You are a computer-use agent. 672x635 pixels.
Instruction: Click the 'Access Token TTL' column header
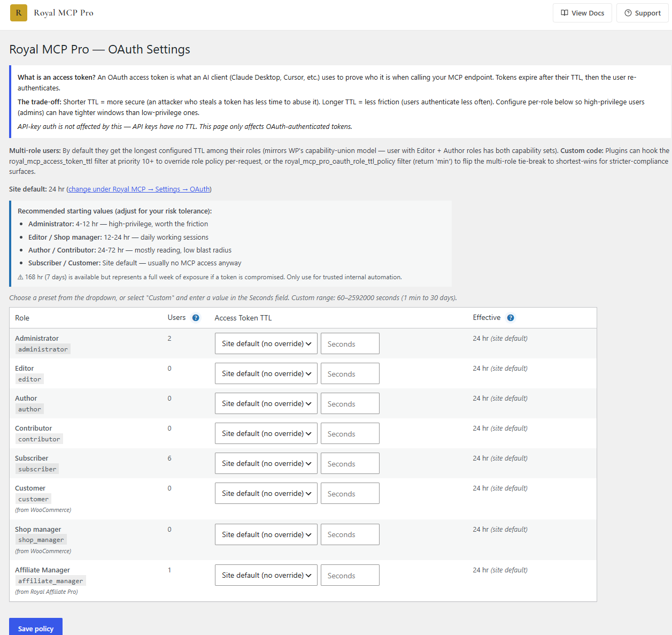tap(243, 318)
